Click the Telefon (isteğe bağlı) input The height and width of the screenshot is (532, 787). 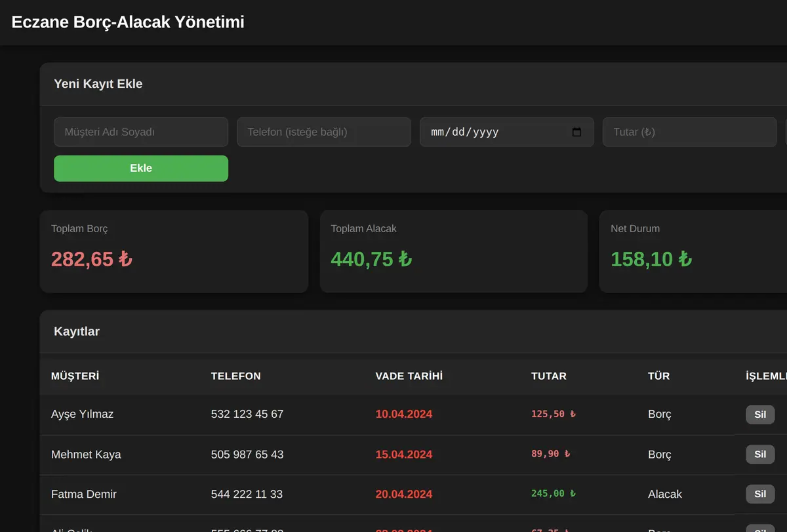[324, 132]
